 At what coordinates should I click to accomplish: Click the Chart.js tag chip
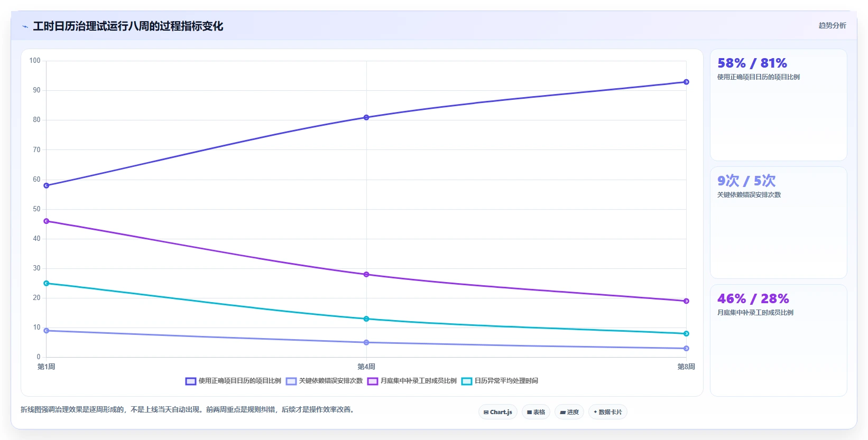pyautogui.click(x=498, y=412)
